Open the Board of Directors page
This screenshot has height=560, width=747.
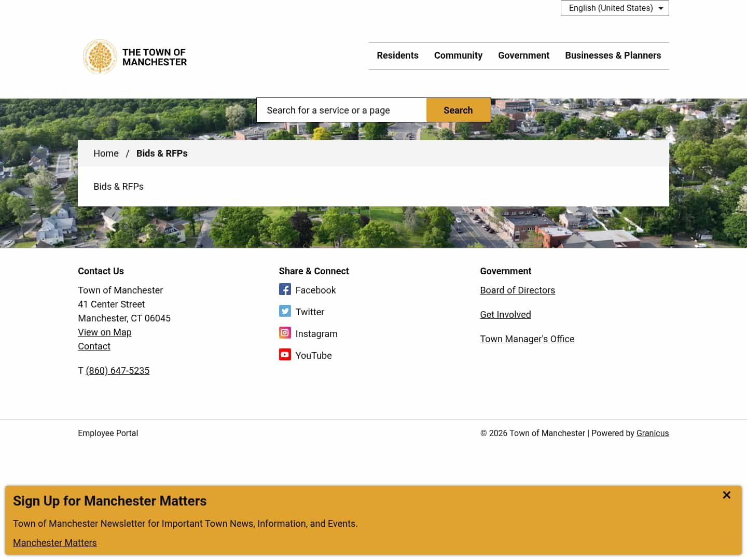point(517,290)
